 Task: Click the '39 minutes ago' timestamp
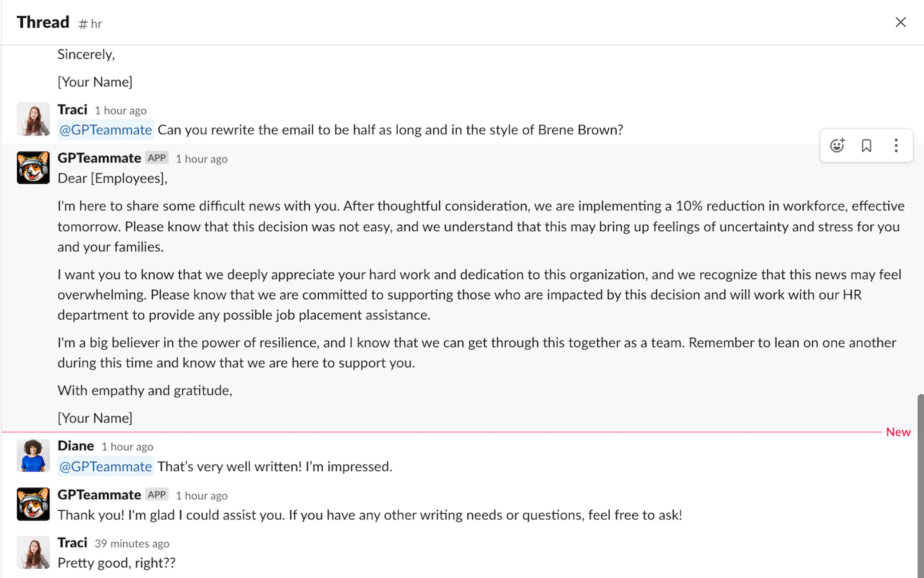coord(132,543)
